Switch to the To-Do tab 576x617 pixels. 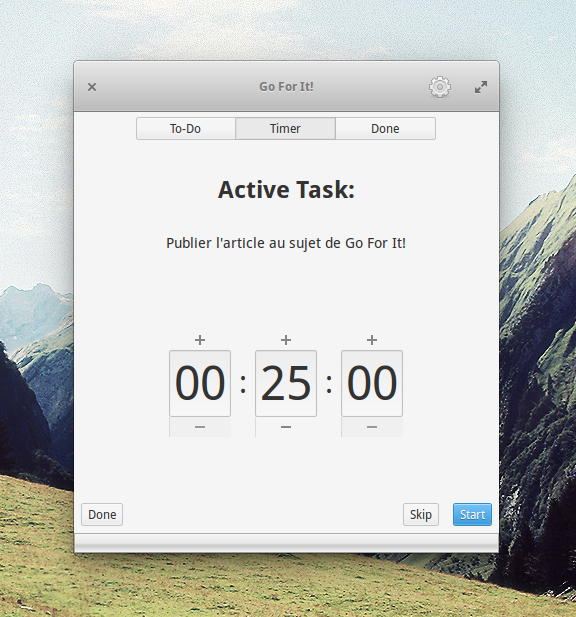pos(186,129)
